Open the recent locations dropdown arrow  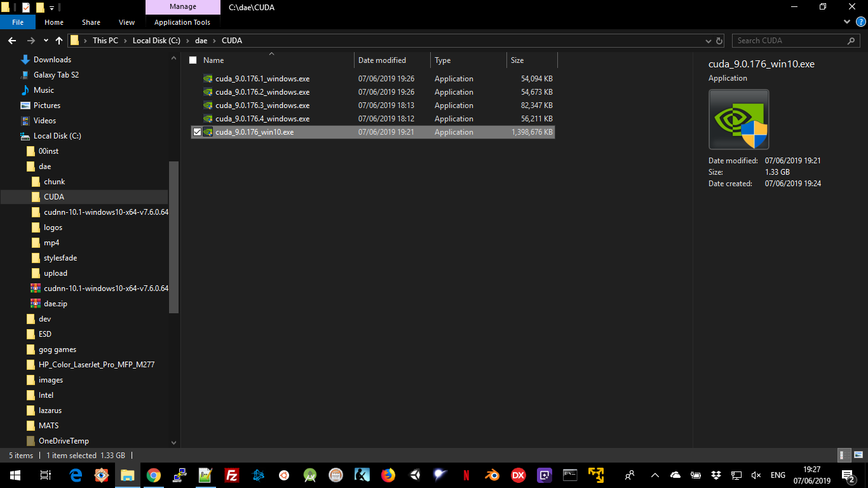46,41
